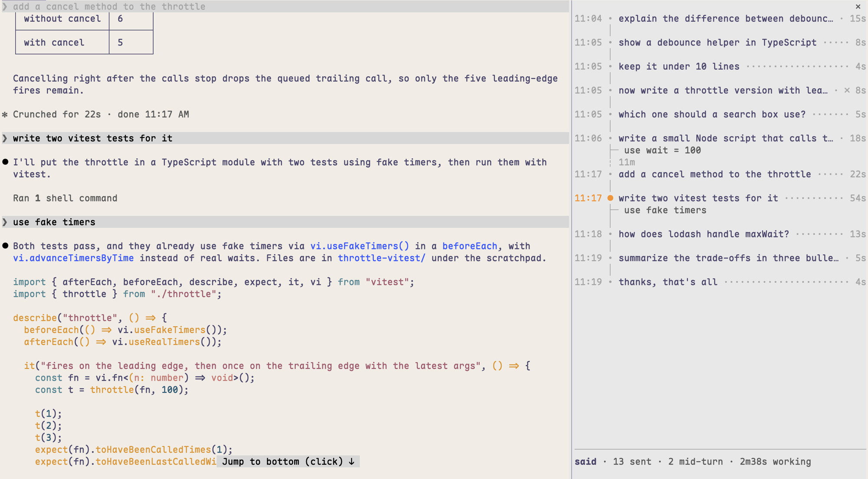Click '2 mid-turn' in timeline footer
Image resolution: width=868 pixels, height=479 pixels.
point(695,462)
